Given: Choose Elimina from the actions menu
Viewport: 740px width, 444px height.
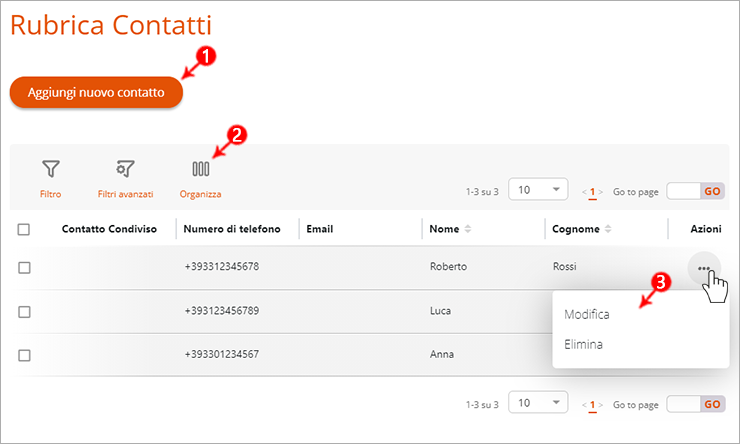Looking at the screenshot, I should click(583, 344).
